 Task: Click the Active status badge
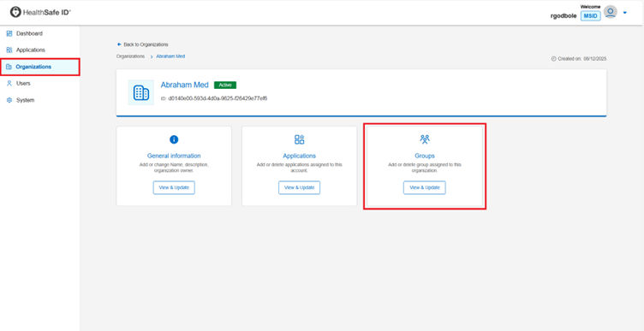click(x=225, y=85)
